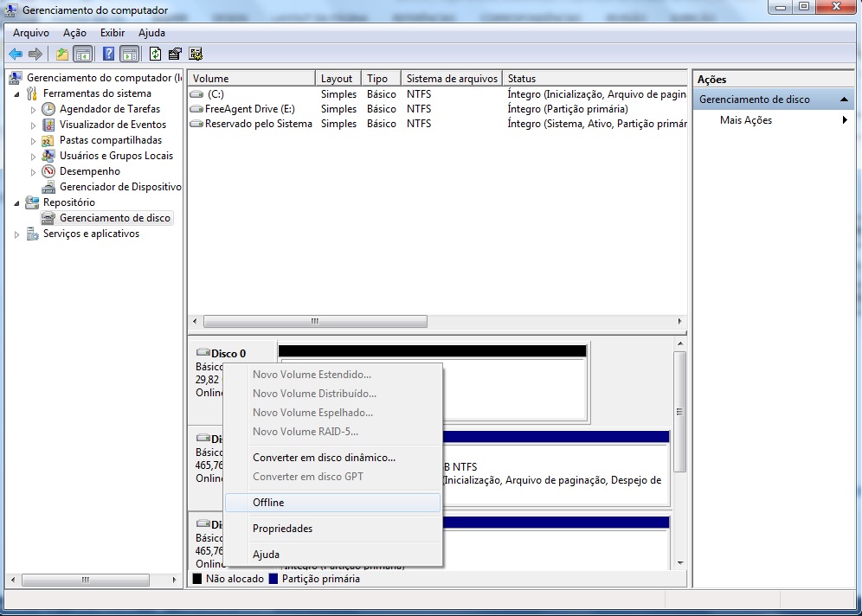Expand the Mais Ações submenu arrow
862x616 pixels.
(845, 120)
